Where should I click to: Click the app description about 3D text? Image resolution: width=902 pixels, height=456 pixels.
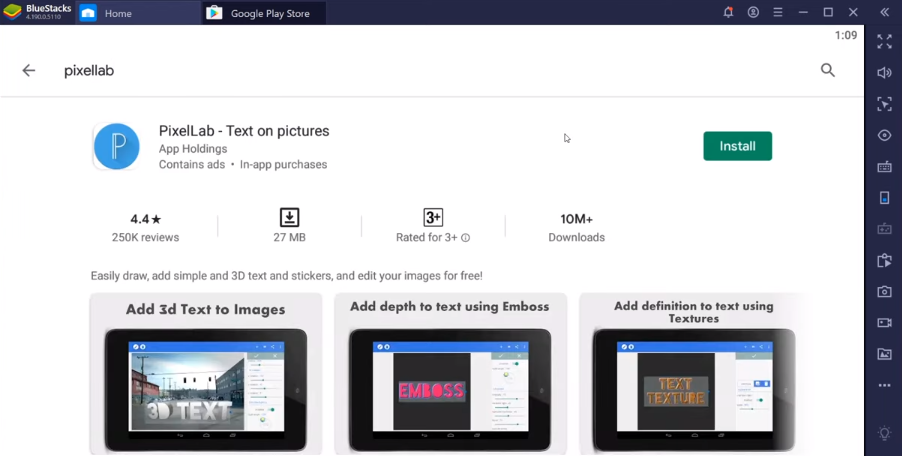(286, 275)
